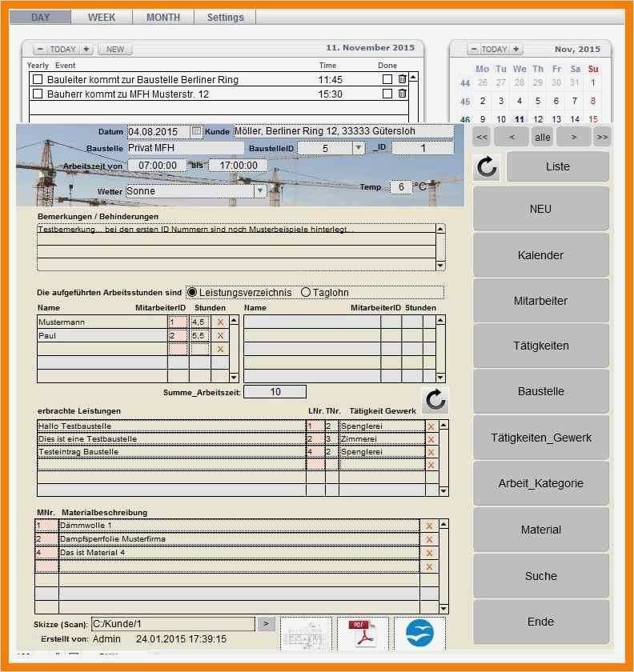The image size is (634, 672).
Task: Click the Temp value field
Action: pyautogui.click(x=400, y=187)
